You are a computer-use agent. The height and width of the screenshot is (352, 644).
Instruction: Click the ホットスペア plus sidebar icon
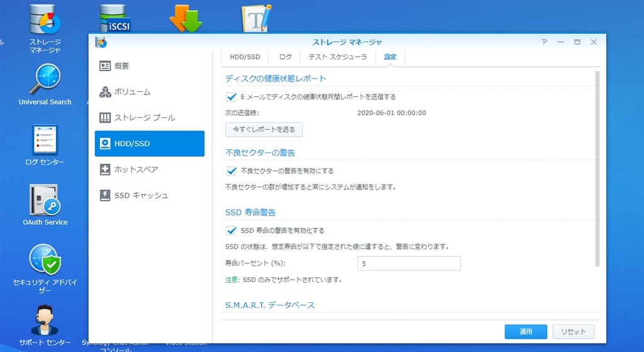click(105, 169)
